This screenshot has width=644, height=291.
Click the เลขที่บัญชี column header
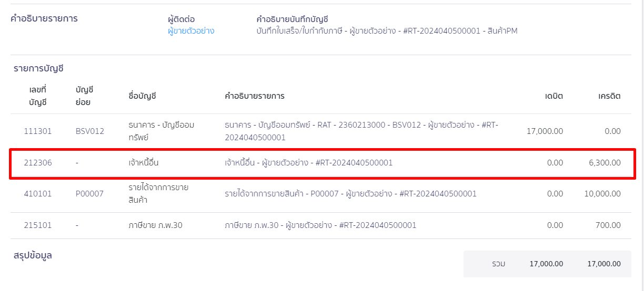tap(38, 96)
